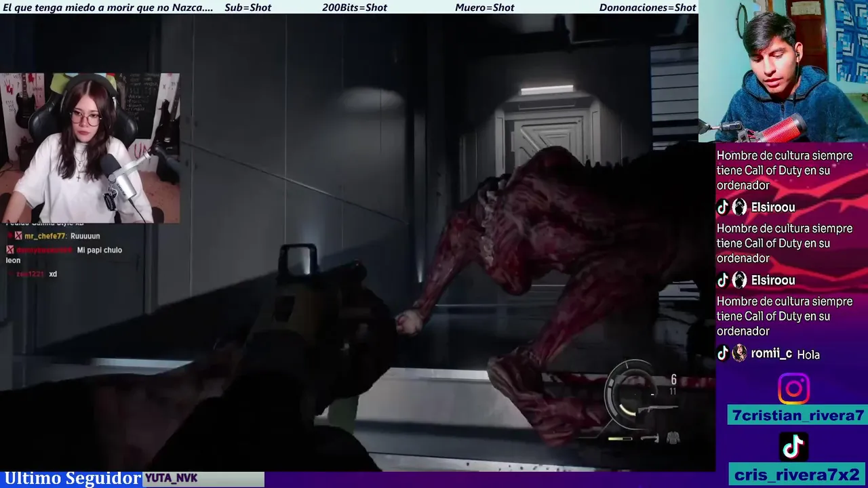Click the male streamer's webcam feed
Screen dimensions: 868x488
click(783, 71)
